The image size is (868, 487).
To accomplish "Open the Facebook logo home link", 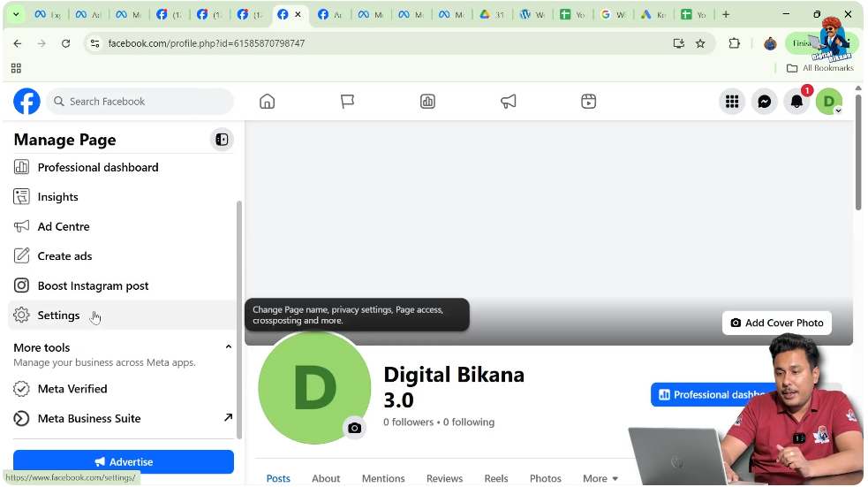I will coord(26,102).
